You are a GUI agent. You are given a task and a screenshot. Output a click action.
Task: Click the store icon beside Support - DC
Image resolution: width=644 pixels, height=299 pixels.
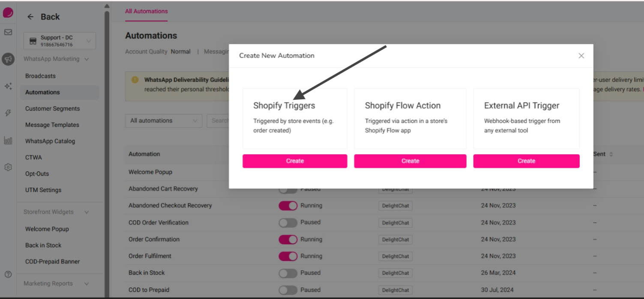coord(33,41)
